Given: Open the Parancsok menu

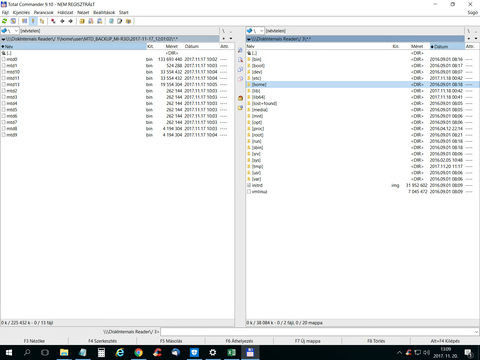Looking at the screenshot, I should (43, 12).
